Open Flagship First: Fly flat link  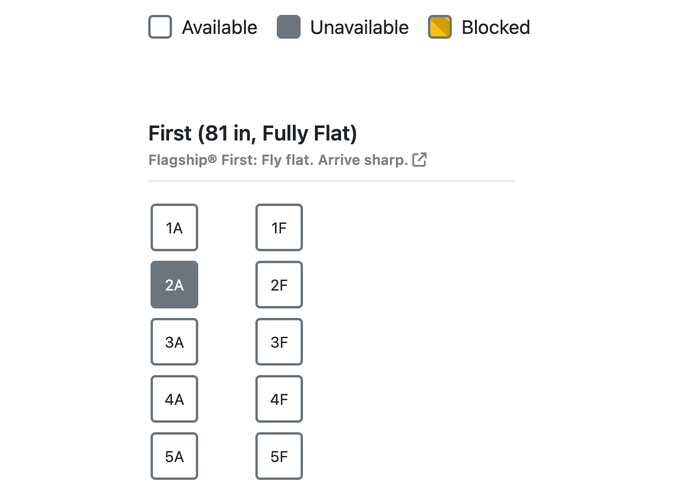click(x=278, y=160)
